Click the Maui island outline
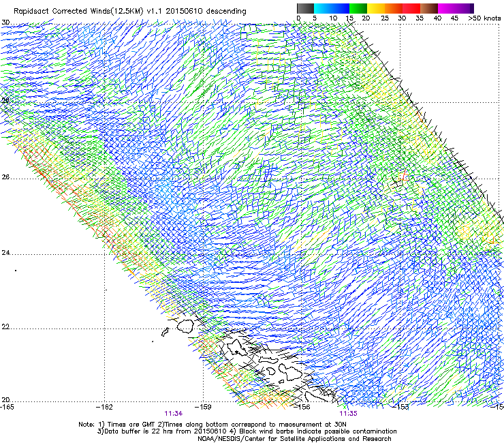504x443 pixels. [x=289, y=371]
